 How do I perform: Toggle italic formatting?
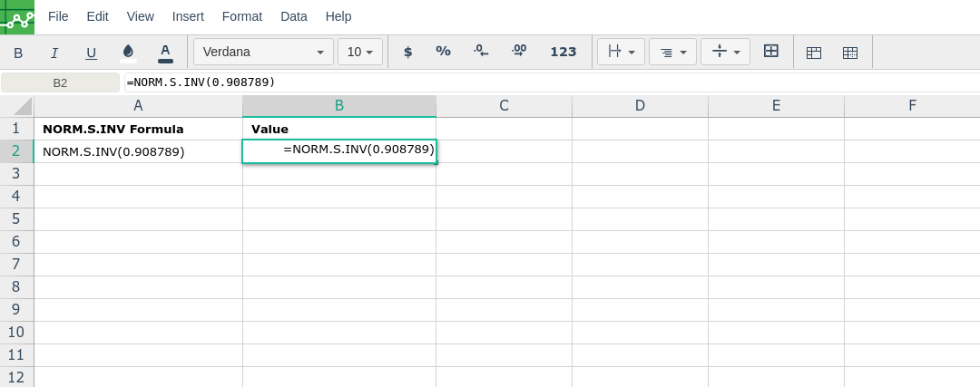(x=54, y=53)
